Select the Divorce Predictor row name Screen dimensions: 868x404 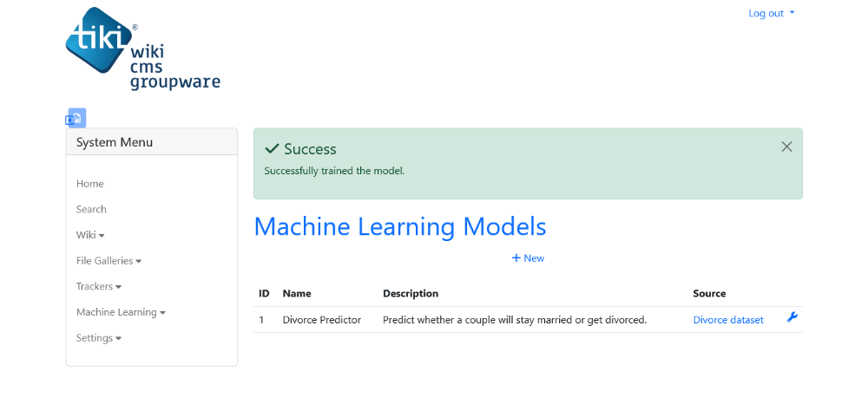[x=322, y=320]
